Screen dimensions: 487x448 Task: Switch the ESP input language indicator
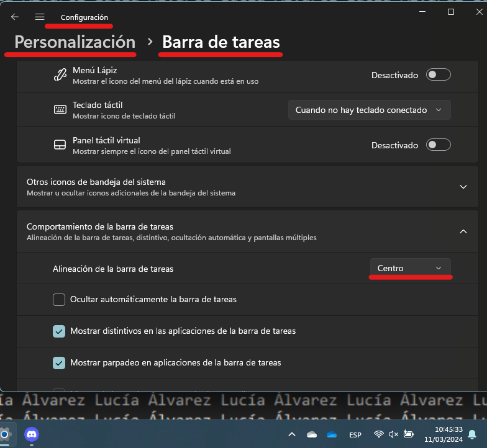(355, 435)
